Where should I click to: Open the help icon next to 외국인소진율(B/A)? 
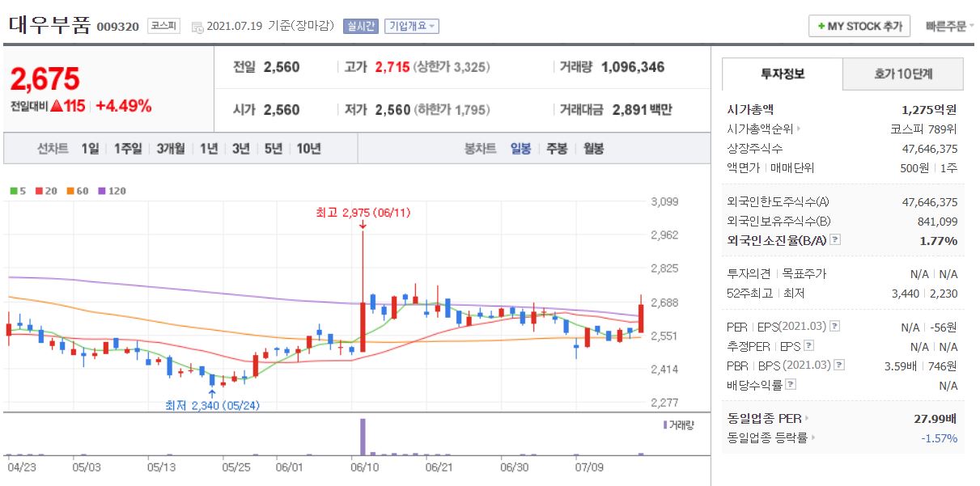tap(835, 240)
